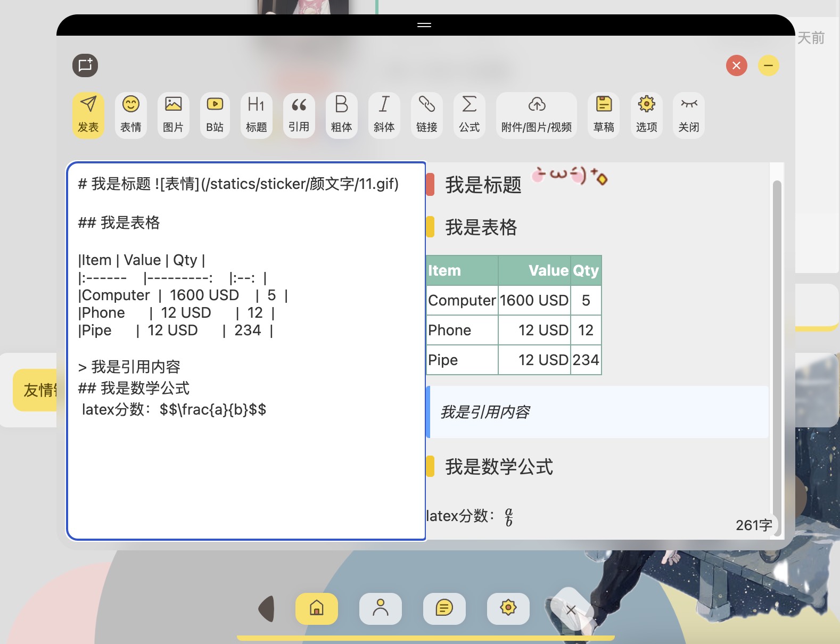
Task: Save the post as 草稿 draft
Action: click(x=604, y=114)
